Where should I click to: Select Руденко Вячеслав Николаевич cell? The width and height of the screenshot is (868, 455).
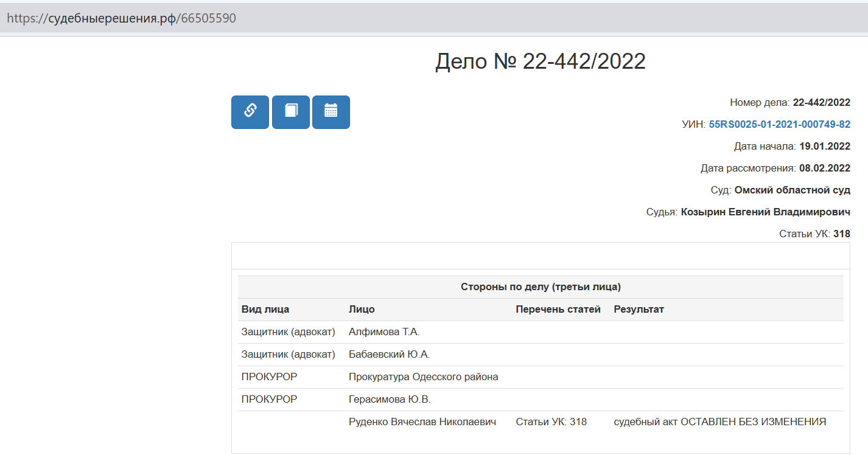point(422,422)
